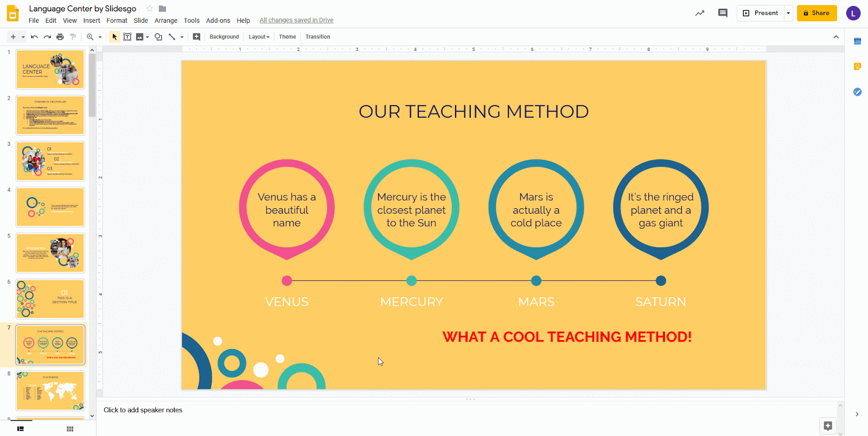This screenshot has height=436, width=868.
Task: Open the new slide layout dropdown arrow
Action: click(x=23, y=37)
